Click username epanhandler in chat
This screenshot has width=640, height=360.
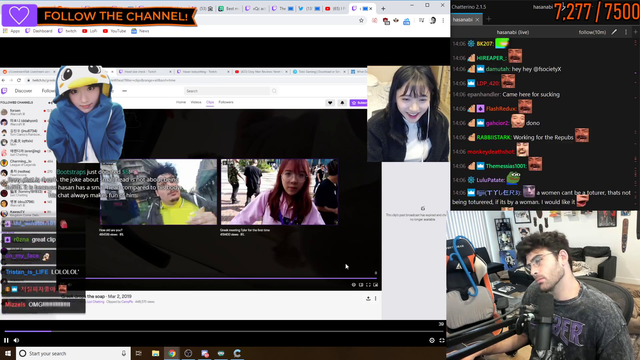[x=484, y=95]
